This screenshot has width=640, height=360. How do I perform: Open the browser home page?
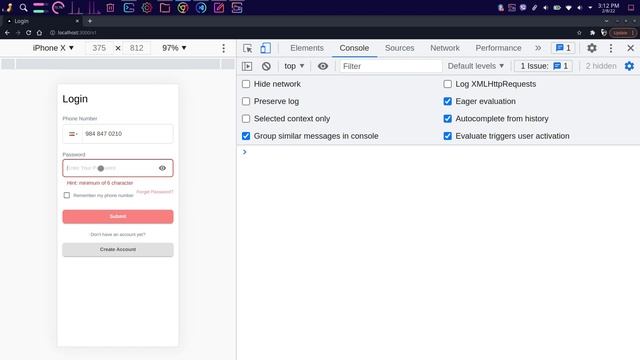pos(39,33)
